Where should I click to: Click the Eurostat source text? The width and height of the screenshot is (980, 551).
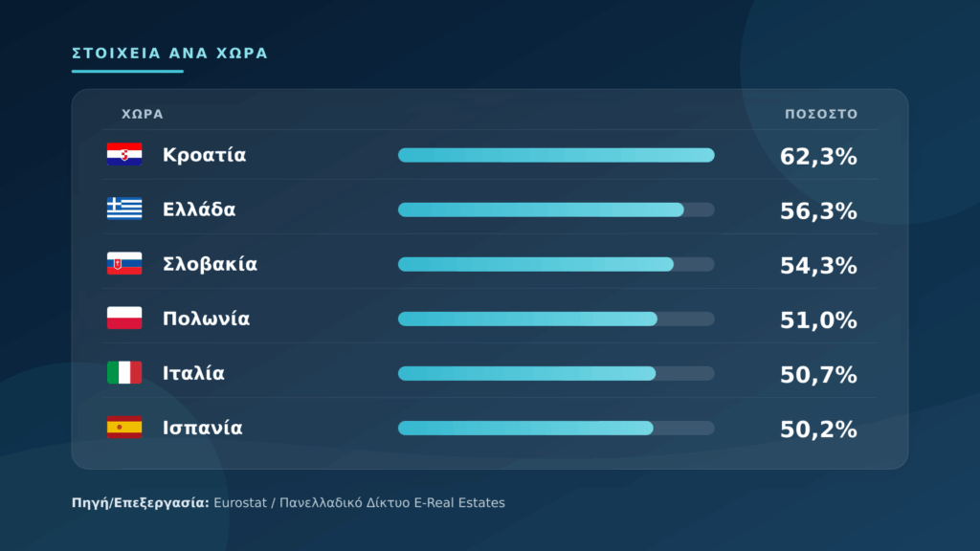(240, 503)
